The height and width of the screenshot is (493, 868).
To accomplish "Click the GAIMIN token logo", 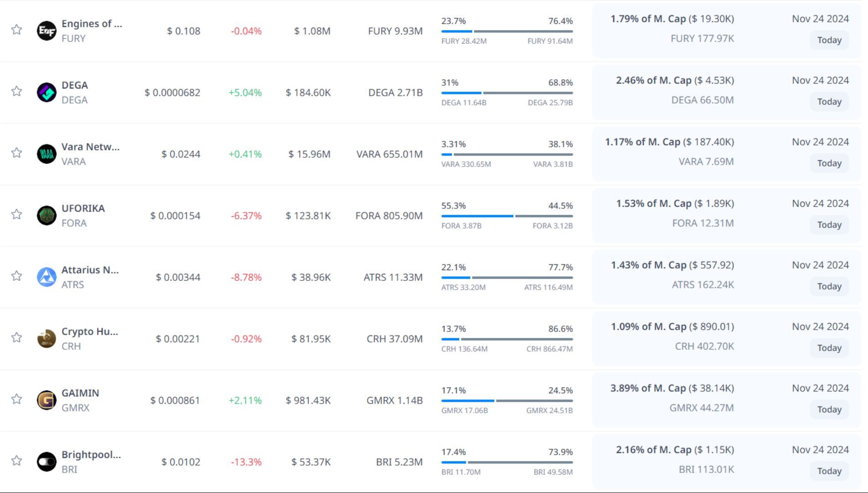I will tap(46, 400).
